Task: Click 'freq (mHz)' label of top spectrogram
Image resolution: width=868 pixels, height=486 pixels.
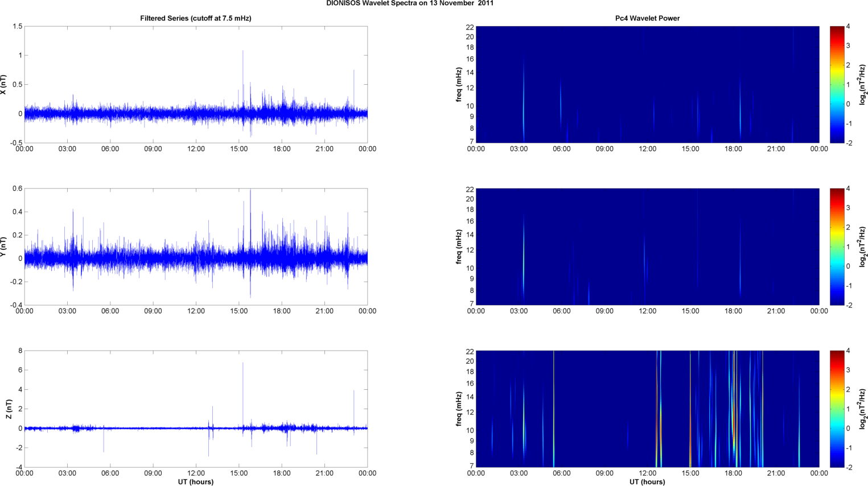Action: [459, 84]
